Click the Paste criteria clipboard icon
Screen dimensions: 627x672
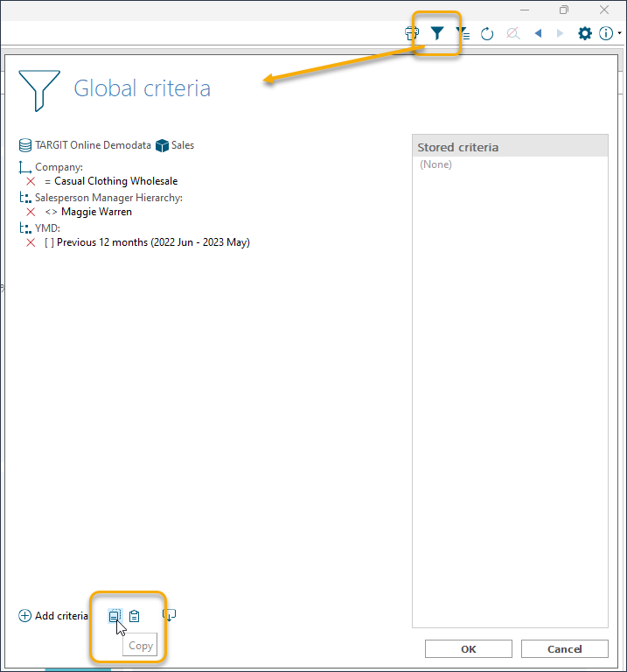135,616
